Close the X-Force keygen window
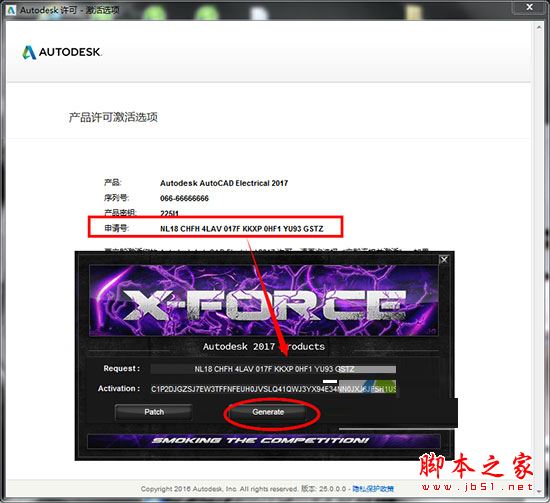This screenshot has height=503, width=550. coord(444,260)
